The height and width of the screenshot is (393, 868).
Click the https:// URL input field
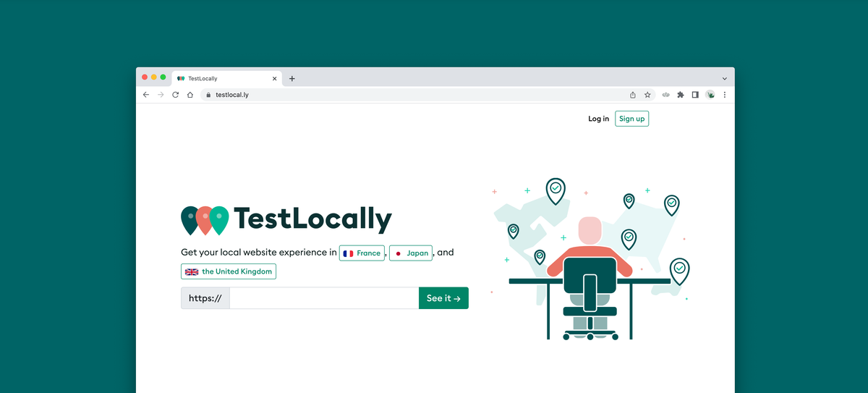coord(324,298)
